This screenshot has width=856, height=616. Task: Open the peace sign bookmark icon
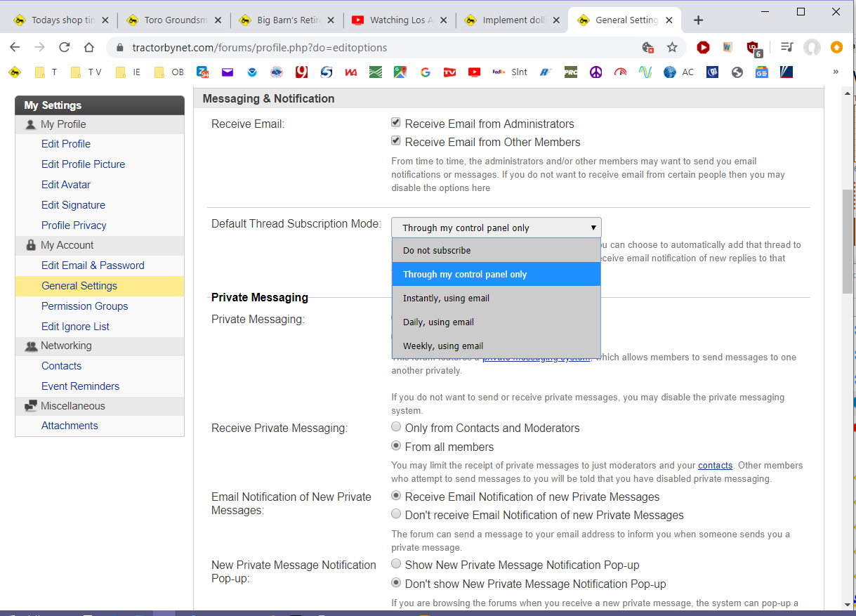pyautogui.click(x=595, y=72)
